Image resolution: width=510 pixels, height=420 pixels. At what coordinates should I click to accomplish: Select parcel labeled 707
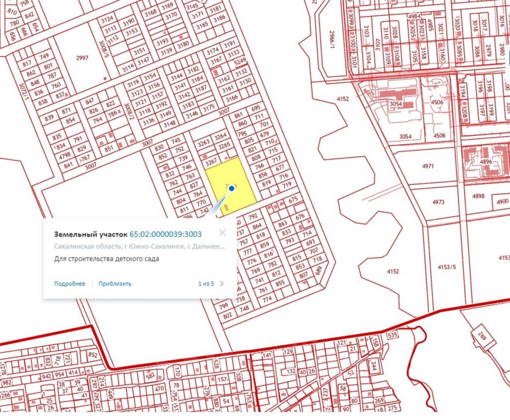(314, 251)
